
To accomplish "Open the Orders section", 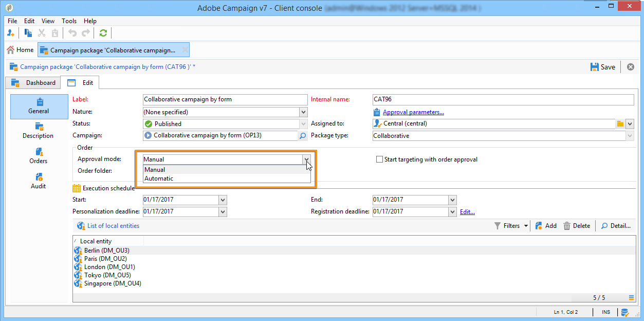I will click(x=39, y=156).
